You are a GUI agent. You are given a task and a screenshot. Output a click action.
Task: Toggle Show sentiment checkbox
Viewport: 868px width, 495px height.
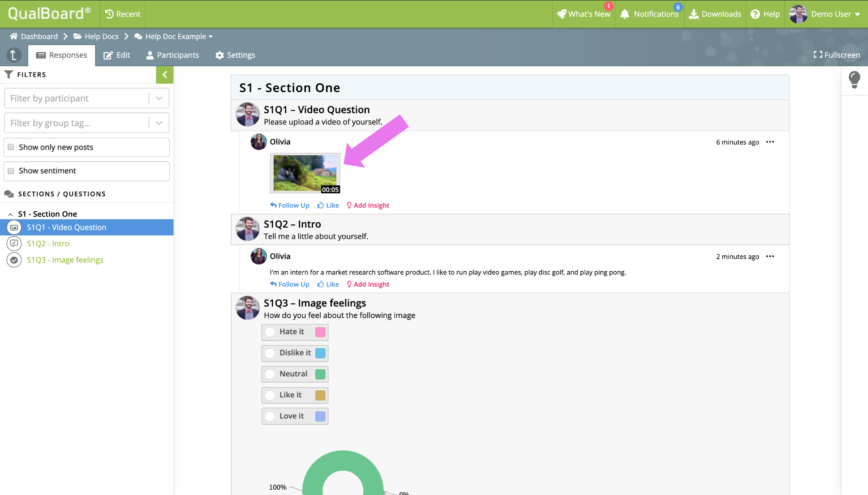[x=11, y=171]
